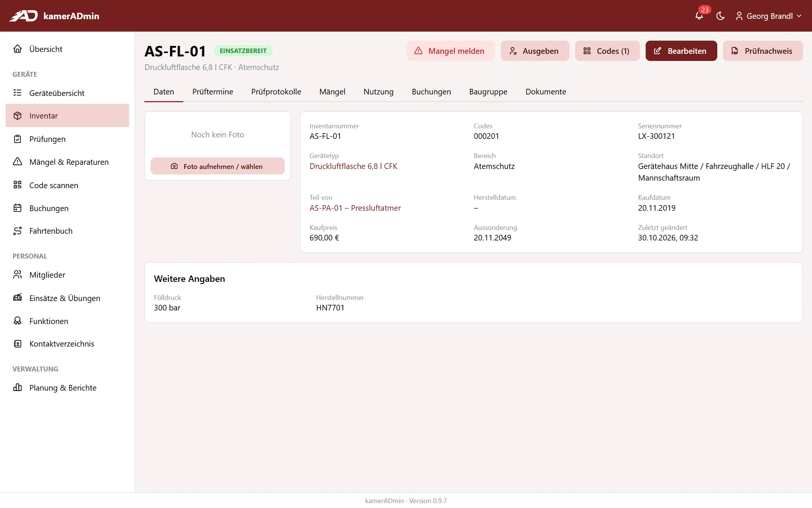Open the notifications bell showing 23 alerts
The width and height of the screenshot is (812, 508).
699,16
